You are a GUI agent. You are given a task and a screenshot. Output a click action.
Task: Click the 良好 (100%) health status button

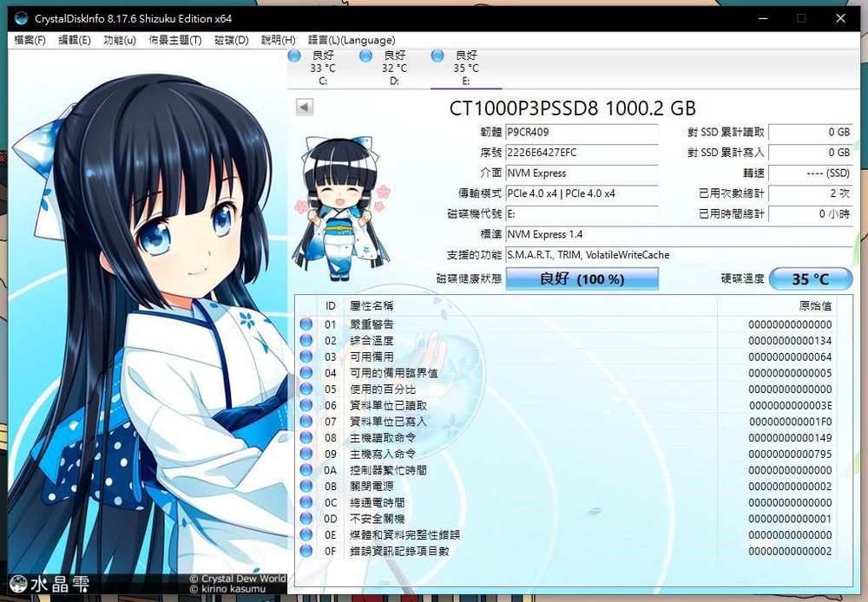(x=582, y=278)
